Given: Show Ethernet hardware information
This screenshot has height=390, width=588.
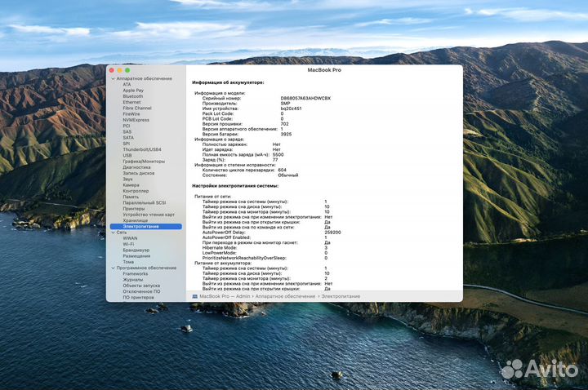Looking at the screenshot, I should (x=131, y=102).
